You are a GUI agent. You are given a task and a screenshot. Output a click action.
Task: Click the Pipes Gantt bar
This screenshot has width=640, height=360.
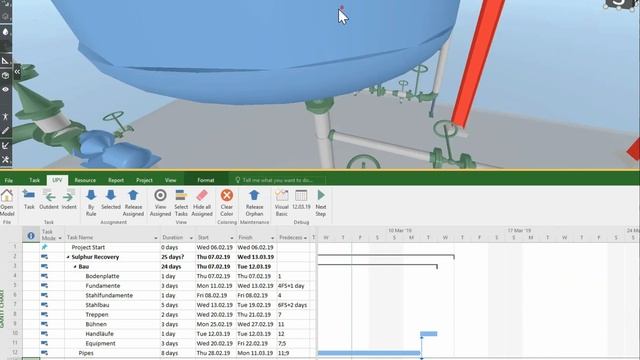(x=369, y=353)
